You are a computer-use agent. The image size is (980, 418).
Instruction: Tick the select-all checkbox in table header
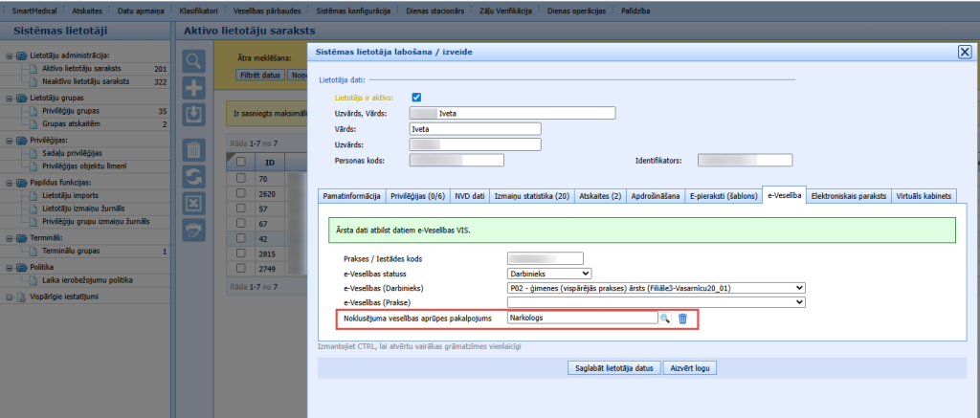(241, 162)
